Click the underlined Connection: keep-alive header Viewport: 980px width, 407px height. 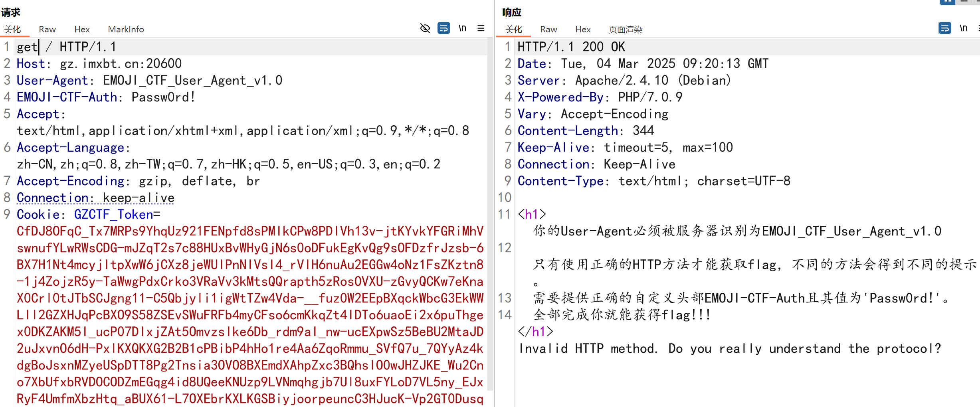tap(95, 198)
